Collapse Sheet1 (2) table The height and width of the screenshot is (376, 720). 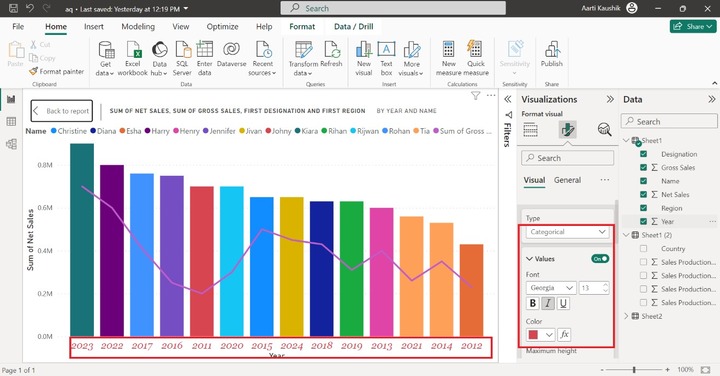(x=626, y=235)
